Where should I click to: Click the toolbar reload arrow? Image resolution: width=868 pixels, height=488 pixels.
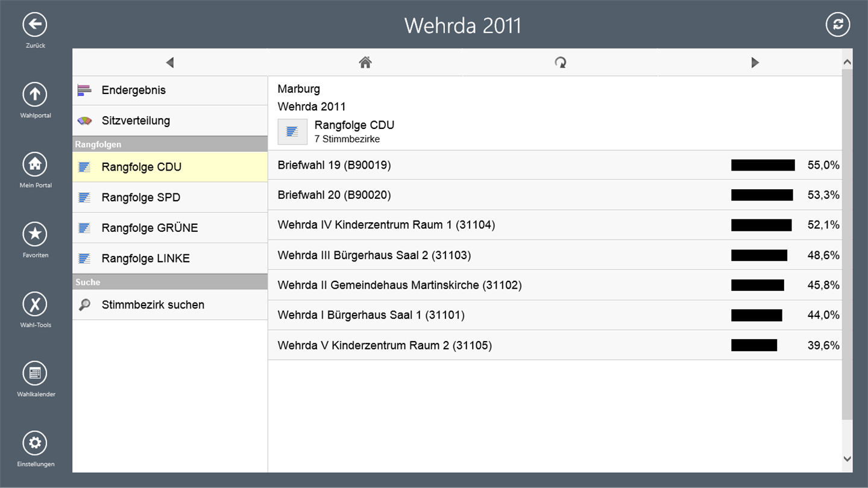561,62
